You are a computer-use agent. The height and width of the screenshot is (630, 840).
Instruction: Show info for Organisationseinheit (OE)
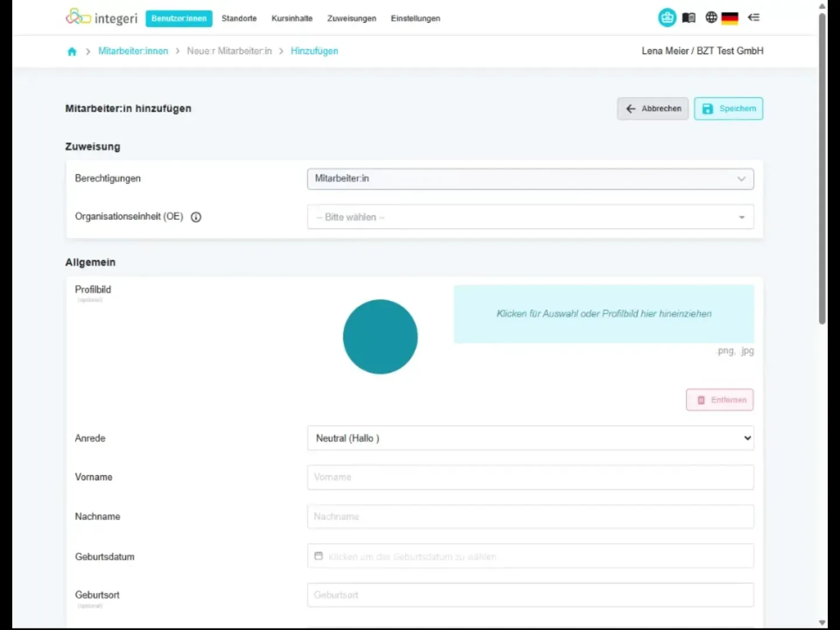(x=196, y=217)
